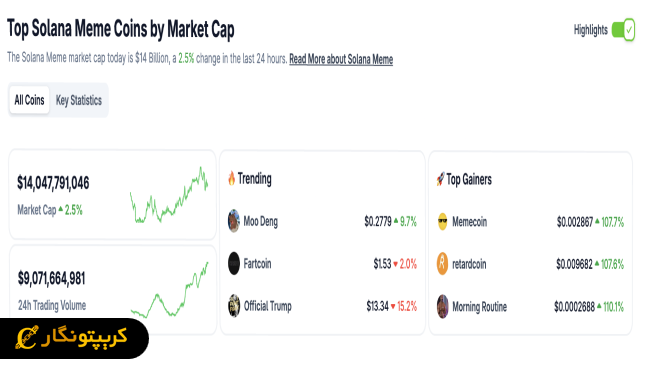The width and height of the screenshot is (650, 365).
Task: Click the $14,047,791,046 market cap value
Action: (x=53, y=183)
